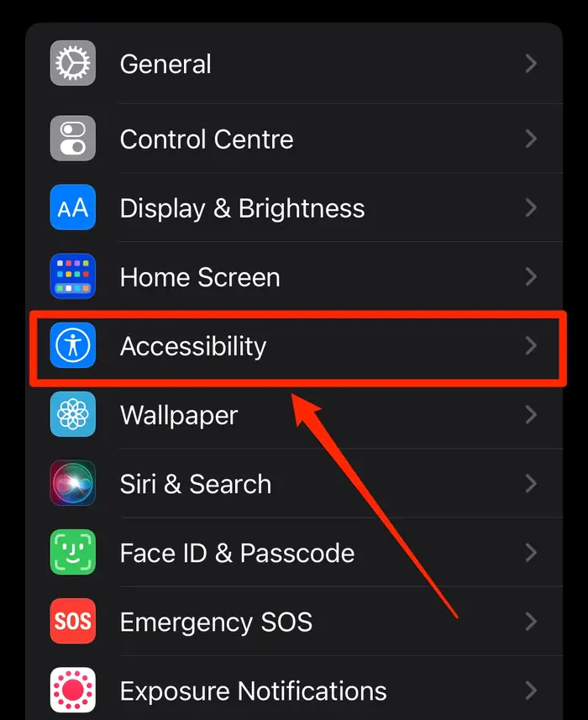The width and height of the screenshot is (588, 720).
Task: Tap the Wallpaper flower icon
Action: 73,414
